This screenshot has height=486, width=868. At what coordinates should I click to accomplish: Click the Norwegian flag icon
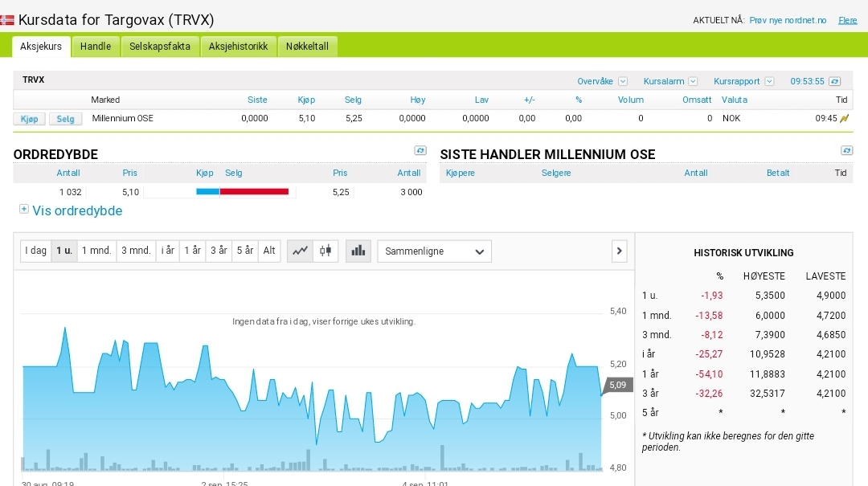6,20
